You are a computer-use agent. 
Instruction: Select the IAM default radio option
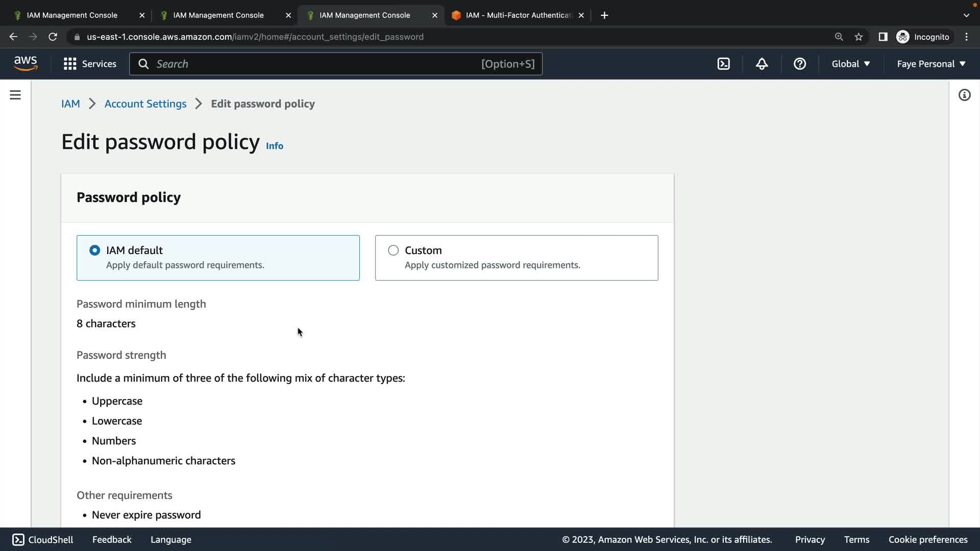[94, 251]
